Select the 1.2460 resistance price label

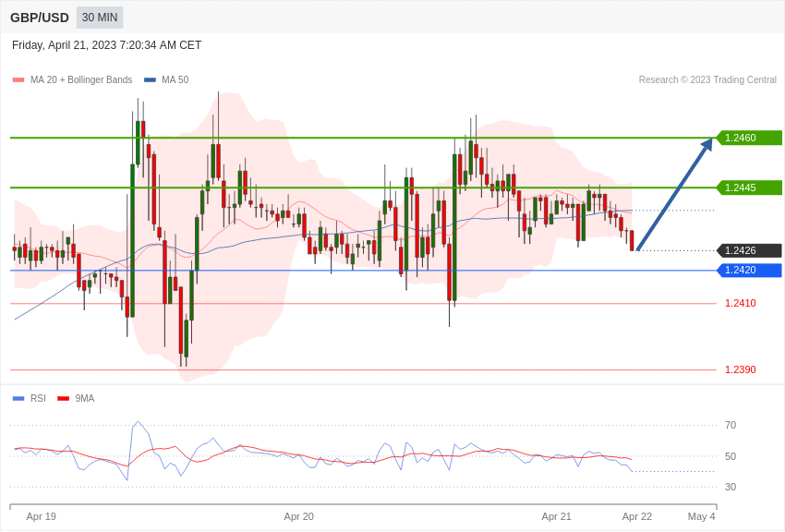[749, 138]
